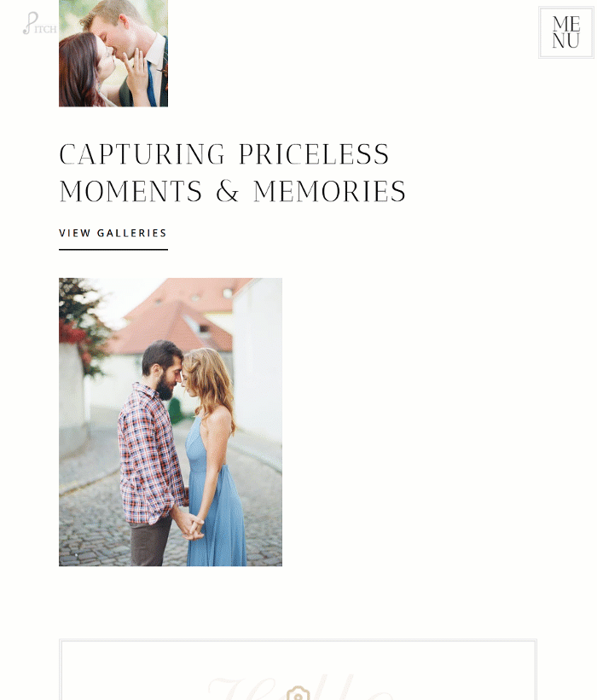597x700 pixels.
Task: Select the kissing couple thumbnail photo
Action: [x=113, y=53]
